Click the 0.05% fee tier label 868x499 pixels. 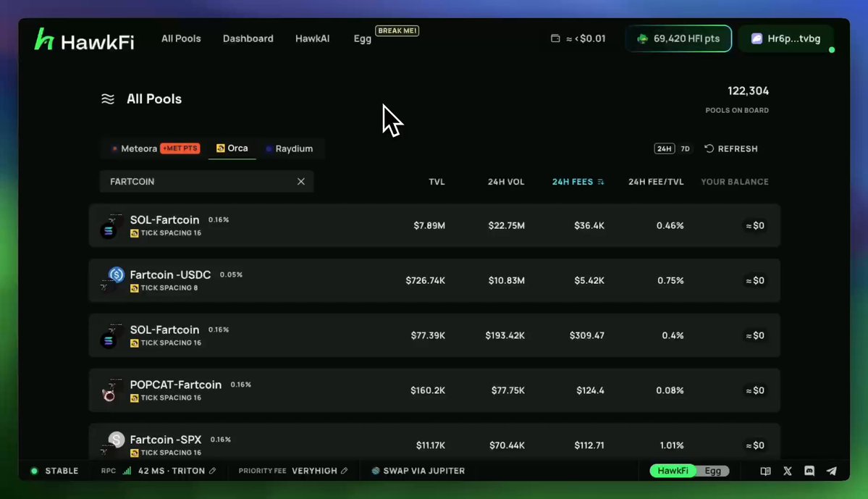pyautogui.click(x=231, y=274)
